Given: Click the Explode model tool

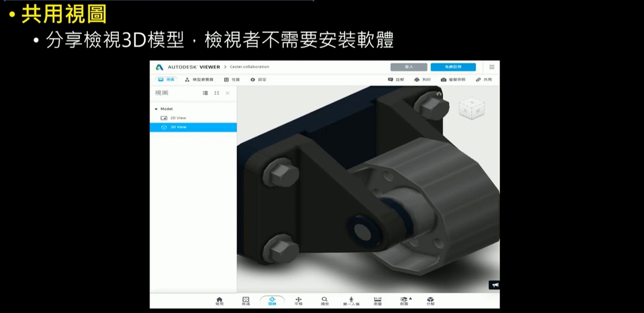Looking at the screenshot, I should (x=430, y=300).
